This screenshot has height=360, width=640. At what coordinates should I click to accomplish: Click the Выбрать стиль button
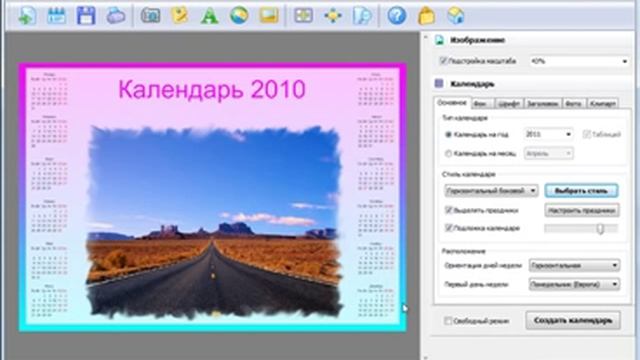tap(581, 191)
